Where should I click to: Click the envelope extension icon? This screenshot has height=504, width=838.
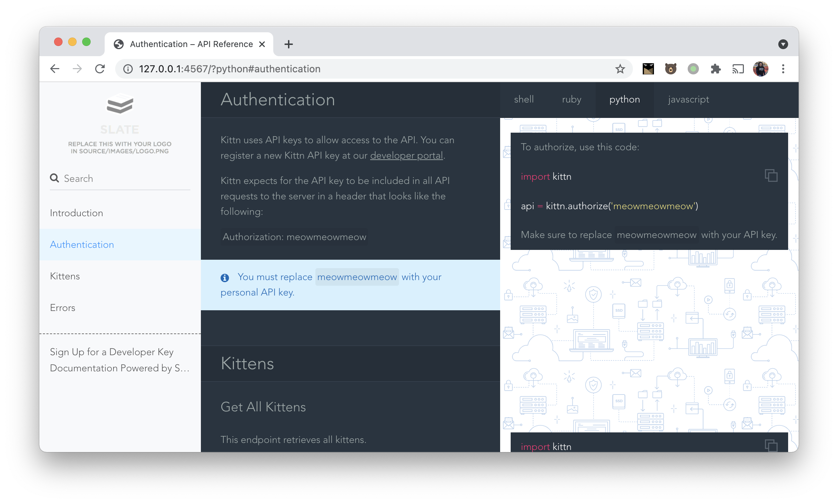click(648, 69)
